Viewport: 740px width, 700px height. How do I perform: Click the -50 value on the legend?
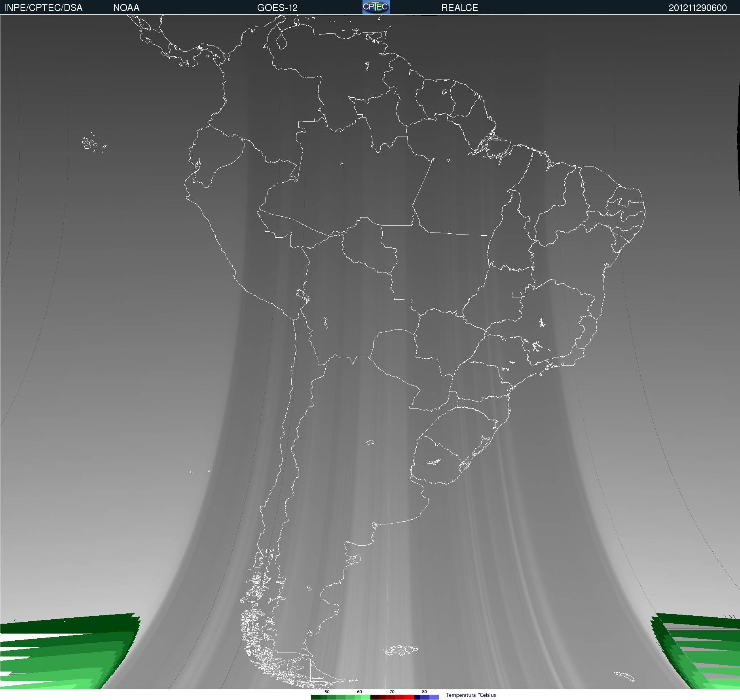click(x=326, y=692)
